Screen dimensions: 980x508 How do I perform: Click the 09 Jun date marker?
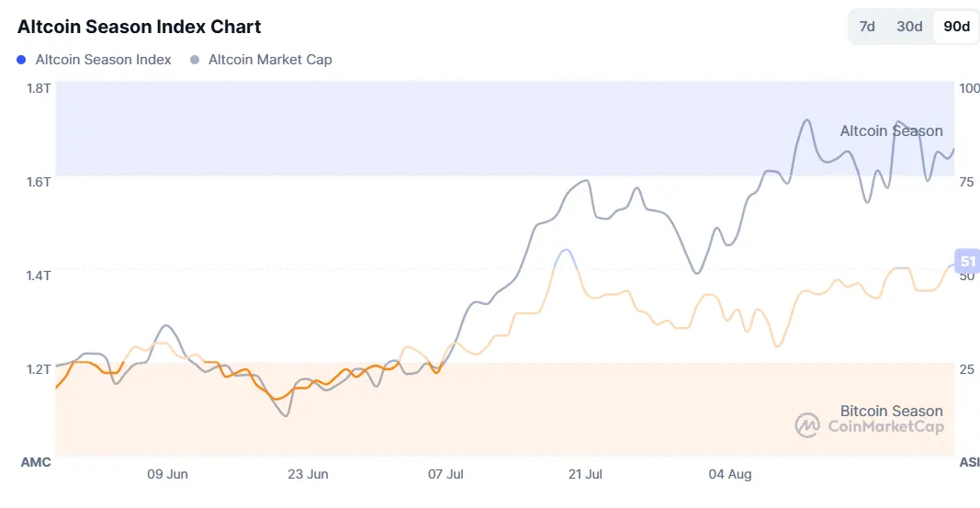click(x=167, y=474)
